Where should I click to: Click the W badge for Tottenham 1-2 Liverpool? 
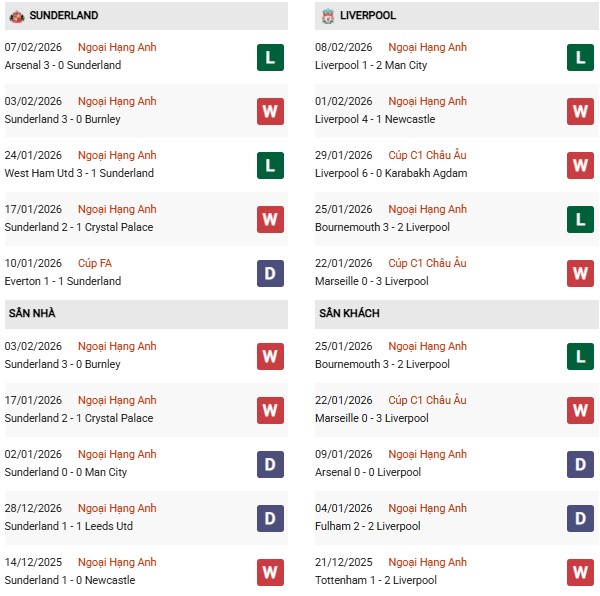581,572
